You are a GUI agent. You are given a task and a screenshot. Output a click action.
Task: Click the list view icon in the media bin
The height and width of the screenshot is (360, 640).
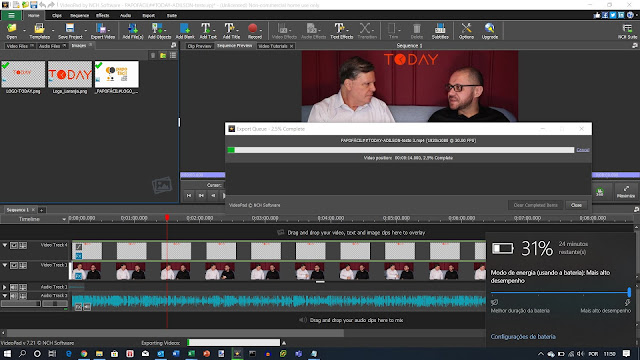click(173, 56)
